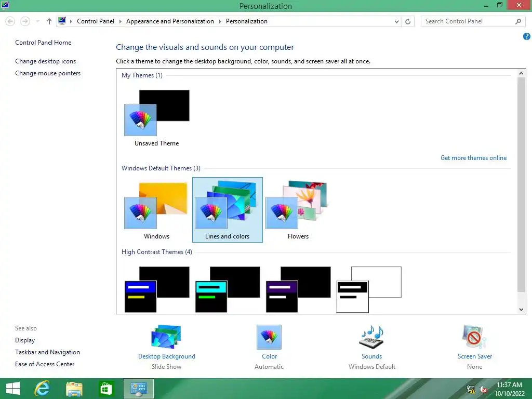Click My Themes (1) group header

[x=142, y=75]
